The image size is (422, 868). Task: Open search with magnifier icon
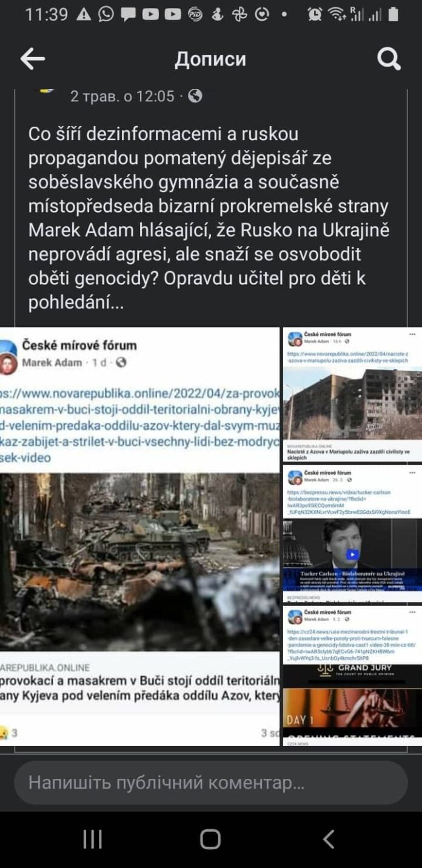pos(389,59)
